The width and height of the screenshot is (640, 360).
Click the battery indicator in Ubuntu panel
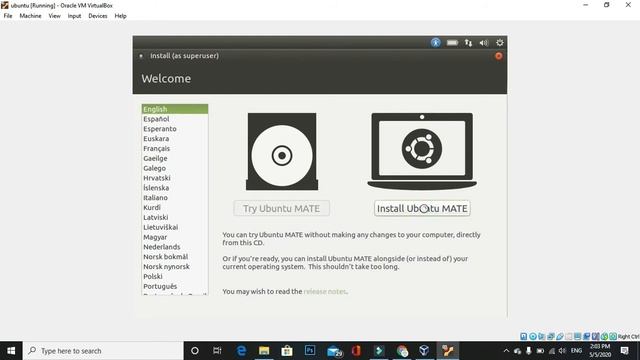[452, 42]
